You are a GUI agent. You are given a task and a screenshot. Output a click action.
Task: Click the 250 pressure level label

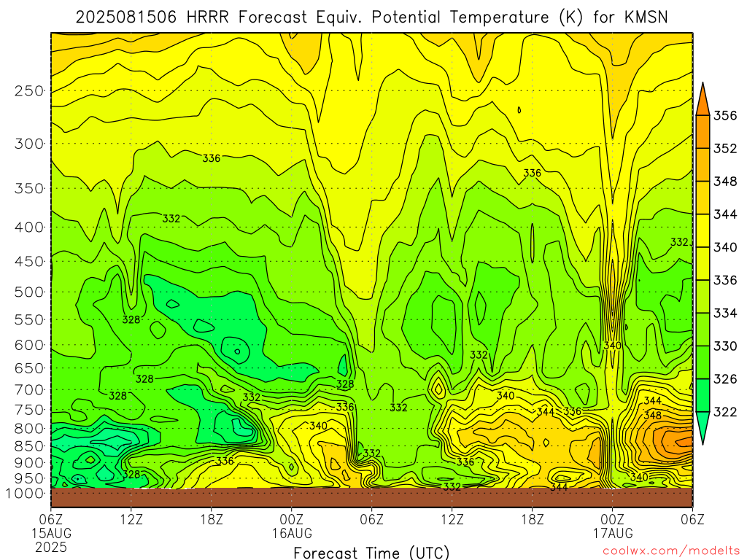pyautogui.click(x=29, y=90)
